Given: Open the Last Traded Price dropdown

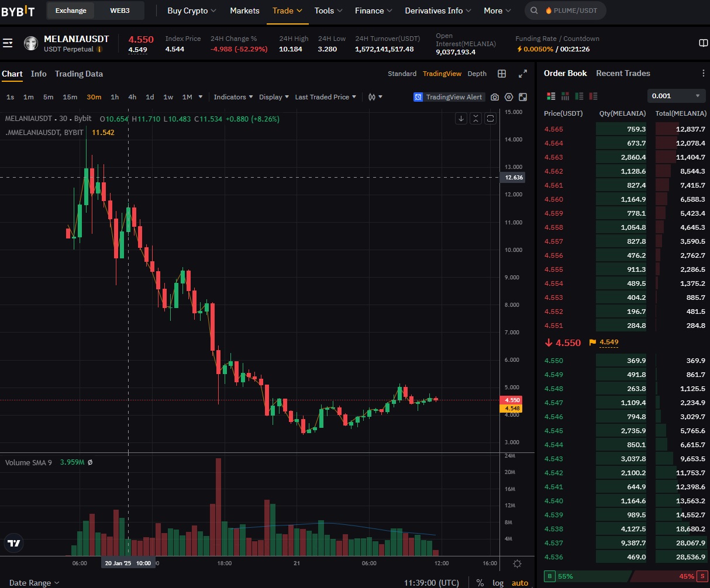Looking at the screenshot, I should [x=326, y=97].
